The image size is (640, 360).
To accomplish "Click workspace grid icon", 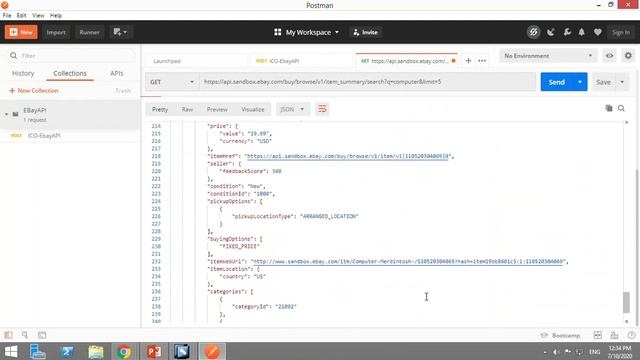I will [278, 32].
